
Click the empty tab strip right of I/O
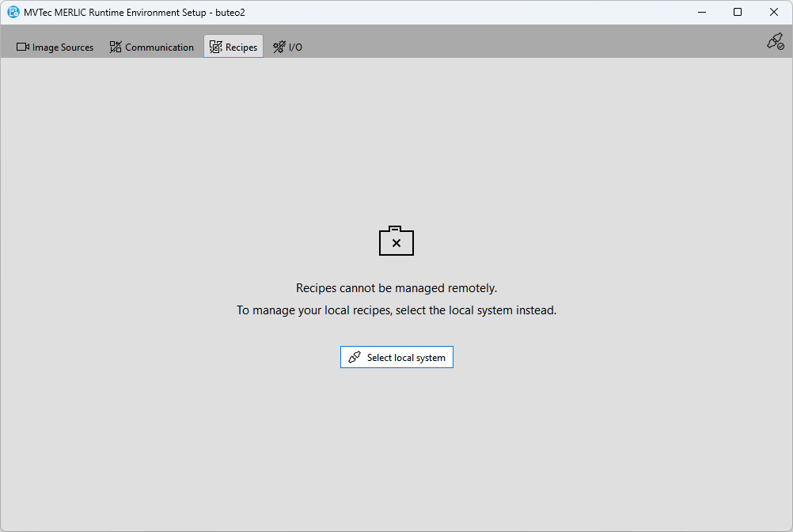(x=514, y=46)
